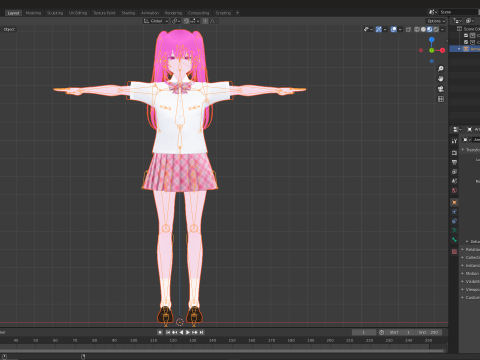The image size is (480, 360).
Task: Expand the Visibility panel
Action: (470, 281)
